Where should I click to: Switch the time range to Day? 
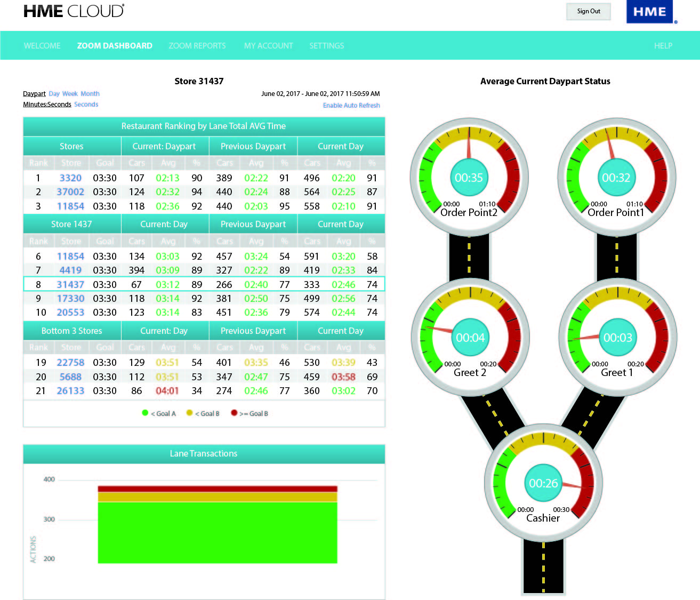tap(54, 94)
